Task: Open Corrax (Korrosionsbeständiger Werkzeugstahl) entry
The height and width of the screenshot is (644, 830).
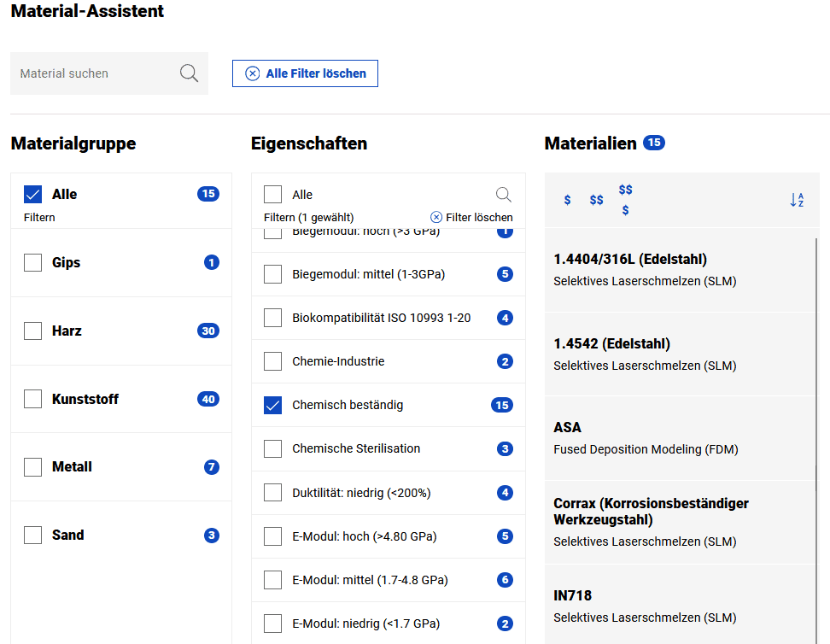Action: coord(680,522)
